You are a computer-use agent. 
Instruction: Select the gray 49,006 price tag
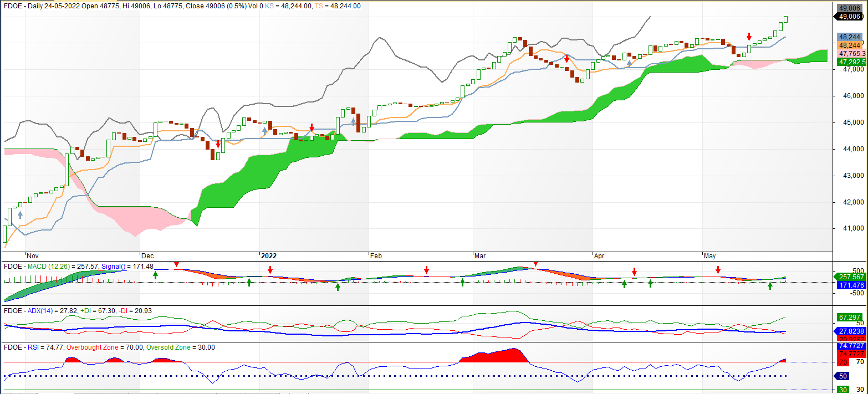coord(849,8)
